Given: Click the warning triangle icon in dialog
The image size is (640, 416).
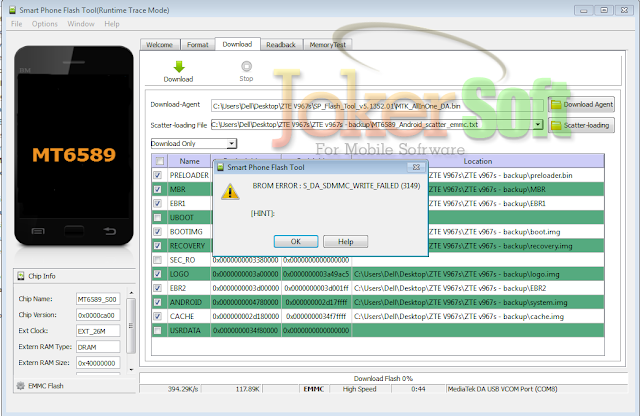Looking at the screenshot, I should 230,192.
